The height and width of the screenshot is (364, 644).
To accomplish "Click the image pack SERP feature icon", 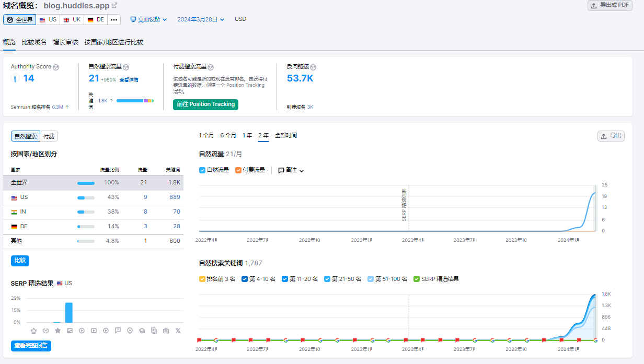I will pos(70,331).
